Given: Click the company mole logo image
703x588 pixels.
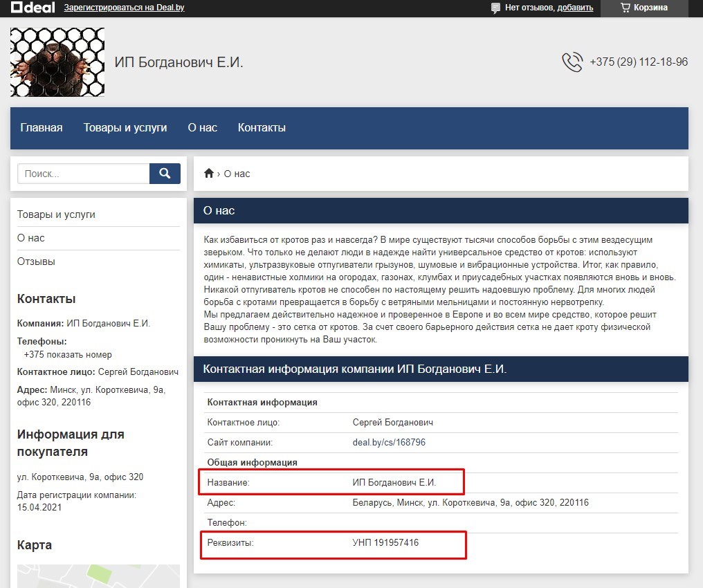Looking at the screenshot, I should pyautogui.click(x=57, y=62).
